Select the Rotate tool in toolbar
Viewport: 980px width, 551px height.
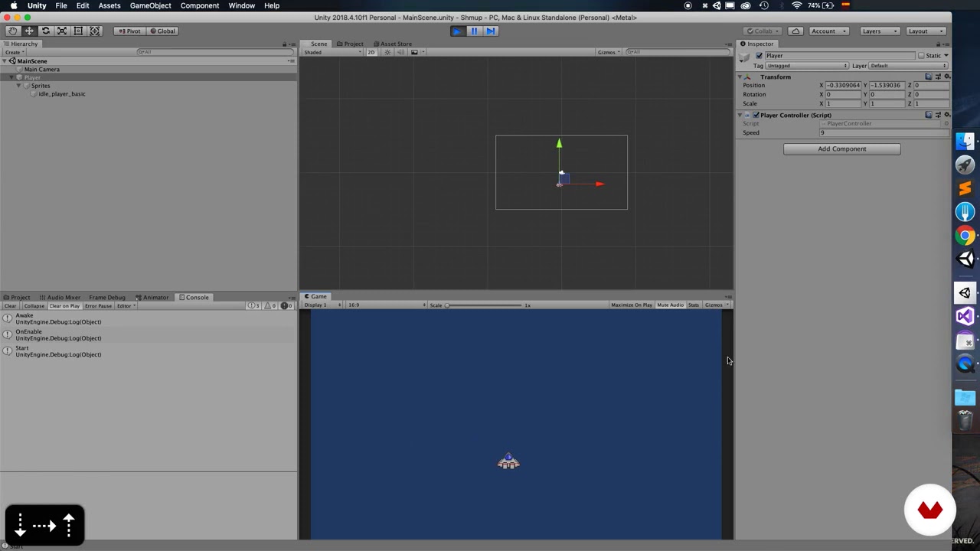45,31
